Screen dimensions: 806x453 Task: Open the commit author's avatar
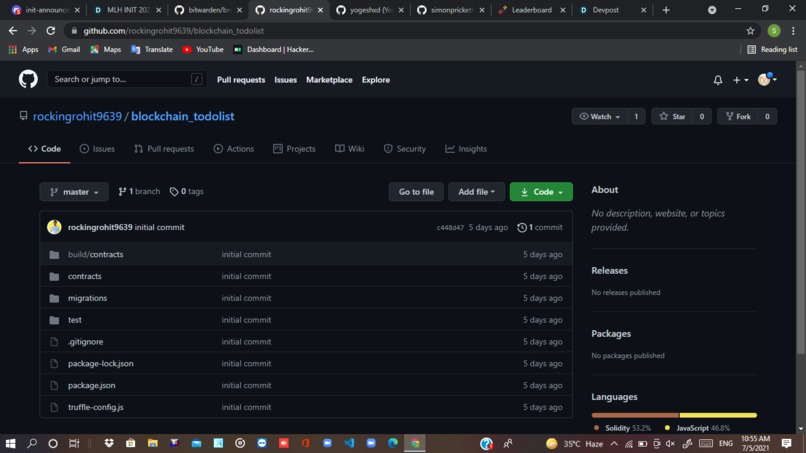(54, 227)
